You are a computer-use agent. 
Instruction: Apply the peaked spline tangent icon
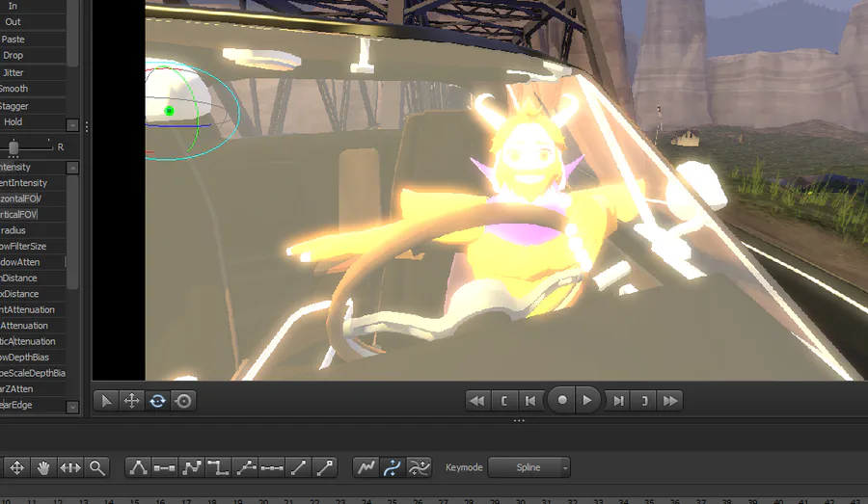(138, 467)
